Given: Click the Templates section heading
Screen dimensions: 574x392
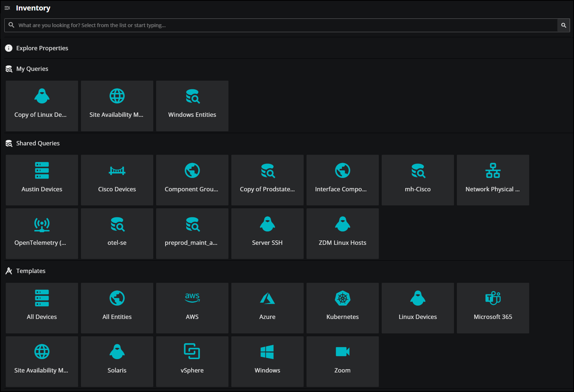Looking at the screenshot, I should click(x=31, y=271).
